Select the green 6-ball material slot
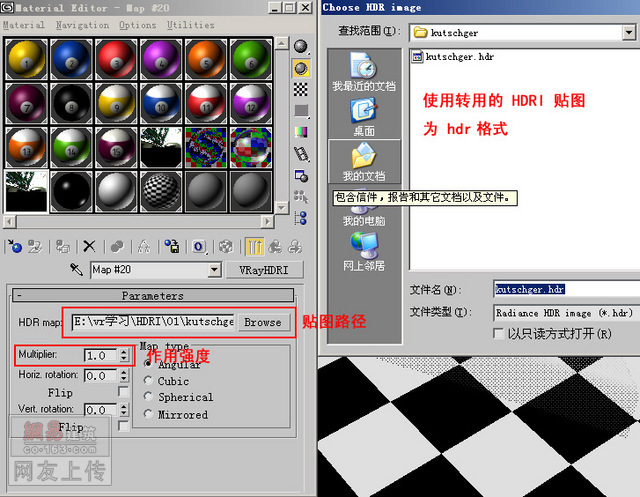Image resolution: width=640 pixels, height=497 pixels. pos(251,59)
